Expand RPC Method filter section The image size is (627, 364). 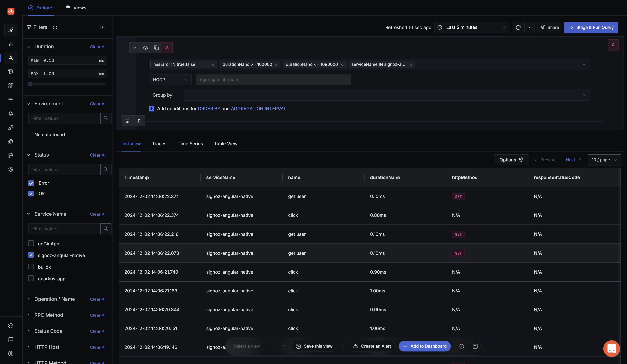(x=29, y=315)
